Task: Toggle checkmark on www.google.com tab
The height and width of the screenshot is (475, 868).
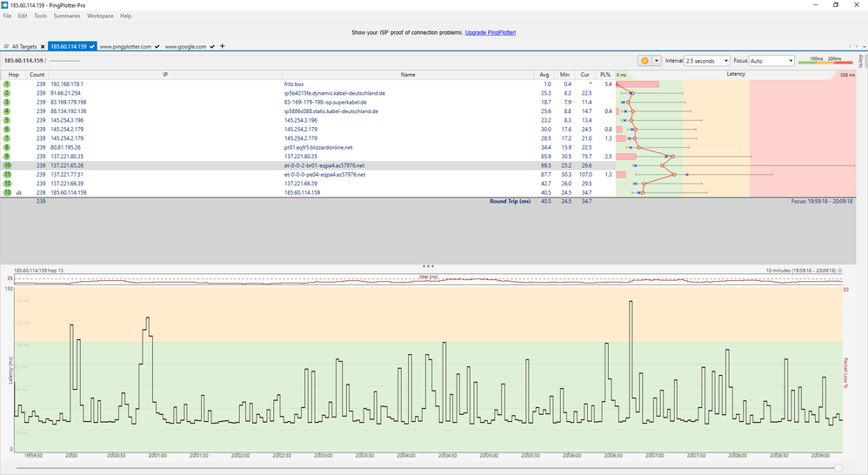Action: [x=211, y=46]
